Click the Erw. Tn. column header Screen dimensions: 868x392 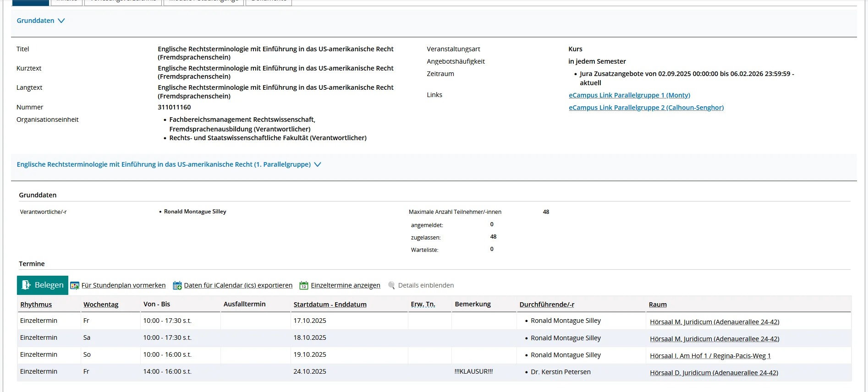point(423,305)
